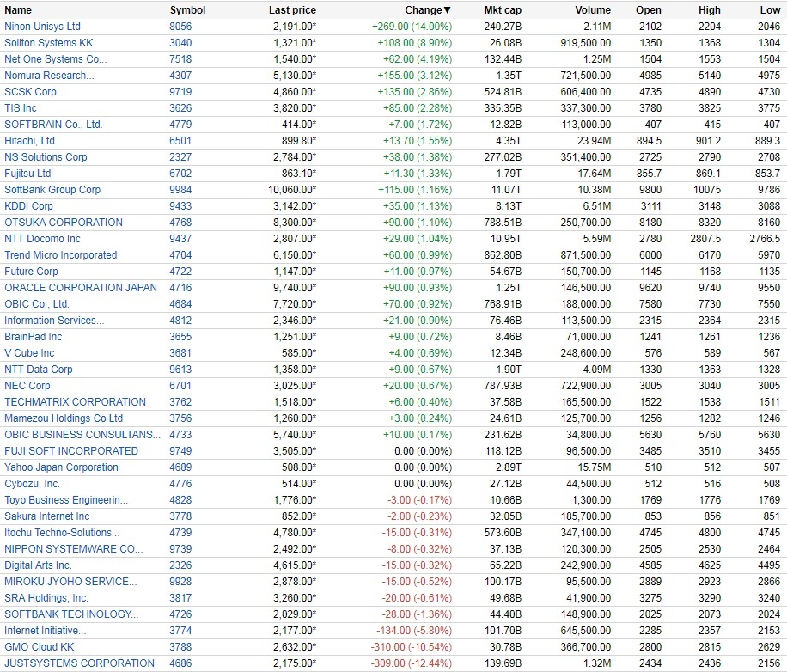Open SOFTBRAIN Co., Ltd. link
787x672 pixels.
[x=53, y=125]
